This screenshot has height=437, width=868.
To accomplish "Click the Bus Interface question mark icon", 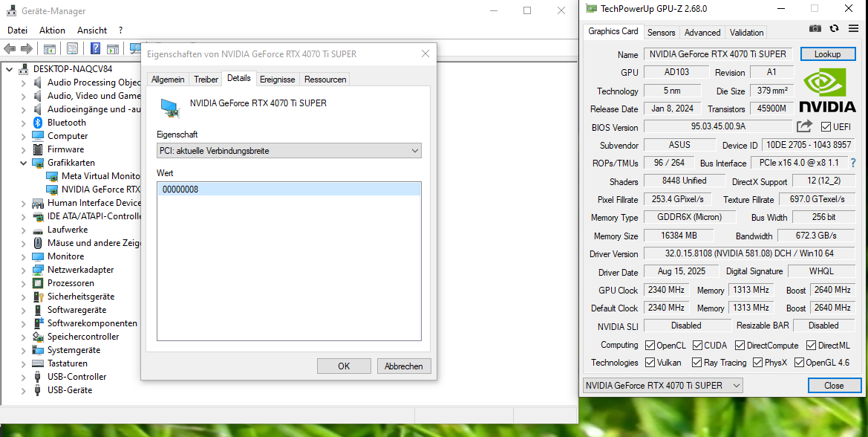I will click(853, 163).
